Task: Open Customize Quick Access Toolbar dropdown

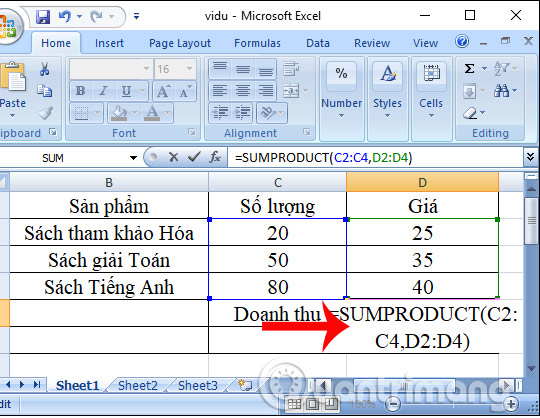Action: tap(136, 16)
